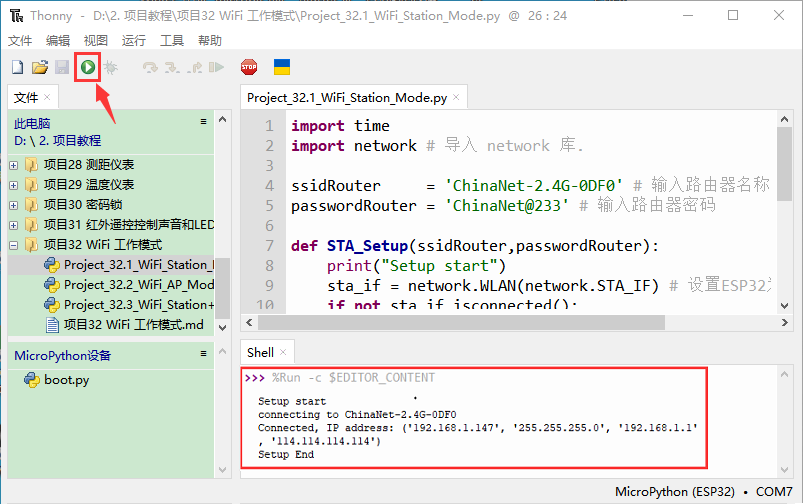The height and width of the screenshot is (504, 803).
Task: Click the New file icon
Action: tap(17, 67)
